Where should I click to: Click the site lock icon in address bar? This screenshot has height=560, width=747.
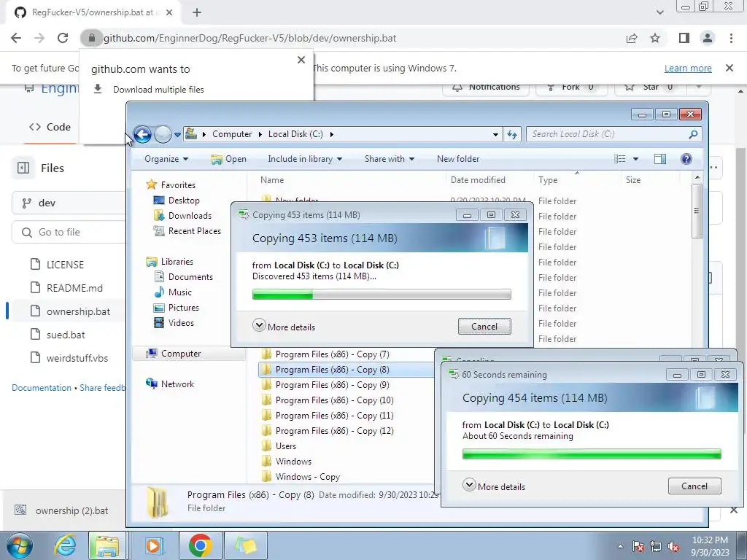coord(91,38)
